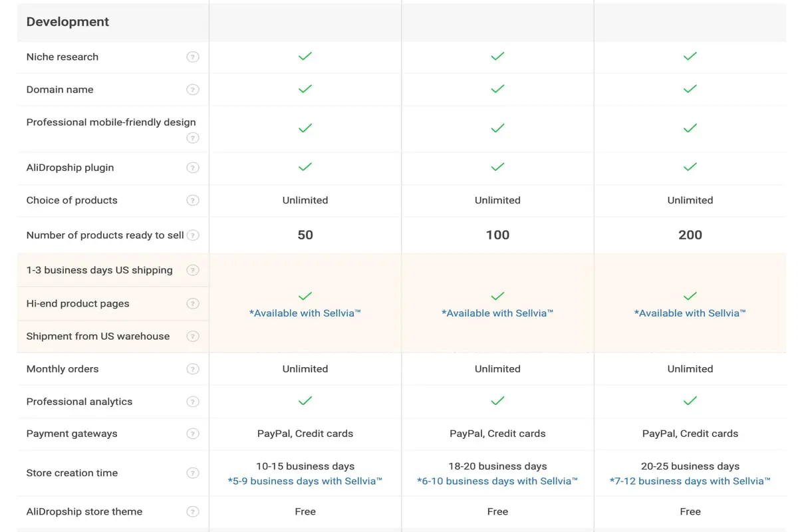Click question mark beside Hi-end product pages
798x532 pixels.
pos(193,304)
